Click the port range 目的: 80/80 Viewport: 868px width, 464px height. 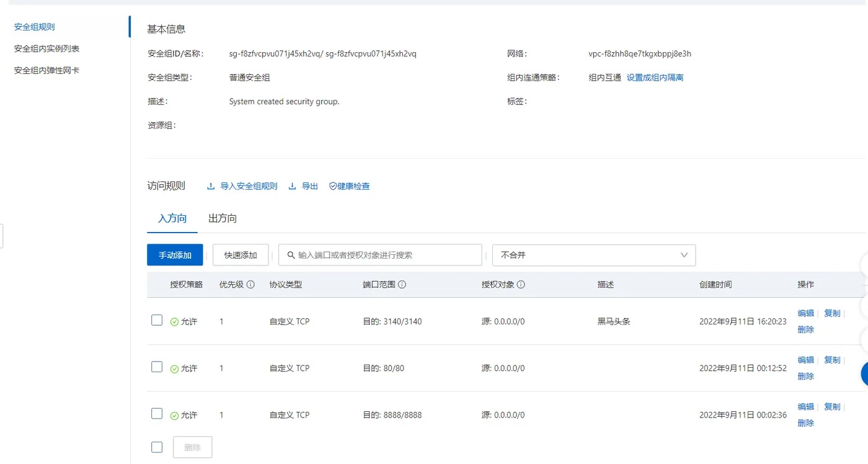[383, 368]
